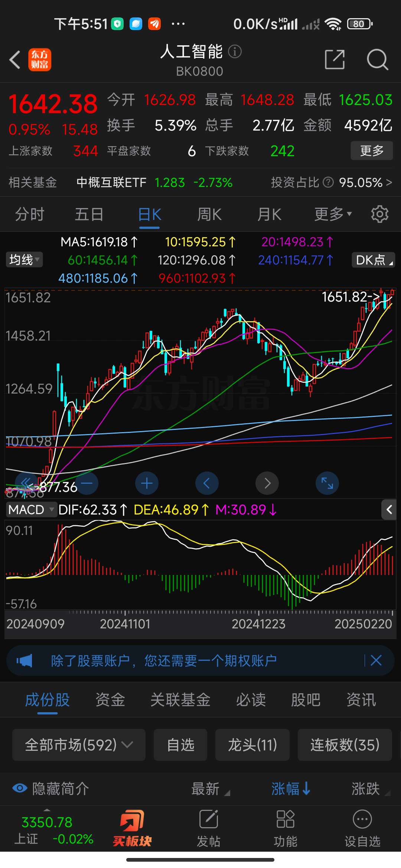Screen dimensions: 401x868
Task: Open the 关联基金 tab
Action: pyautogui.click(x=180, y=700)
